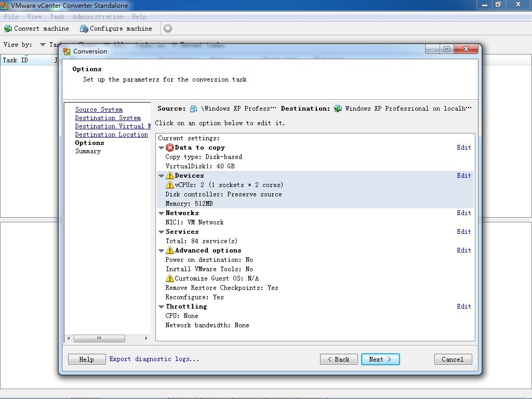Click Convert machine toolbar button label
The image size is (532, 399).
point(42,29)
